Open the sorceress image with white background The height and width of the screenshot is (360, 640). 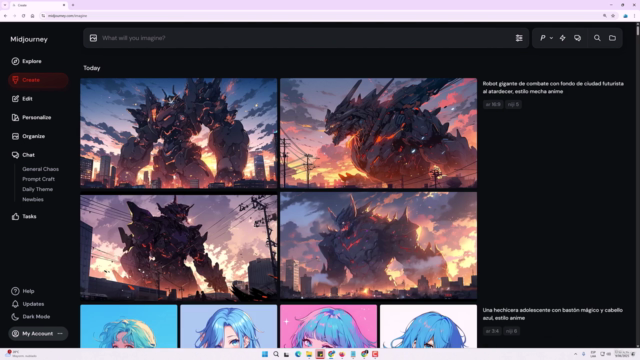pyautogui.click(x=428, y=326)
